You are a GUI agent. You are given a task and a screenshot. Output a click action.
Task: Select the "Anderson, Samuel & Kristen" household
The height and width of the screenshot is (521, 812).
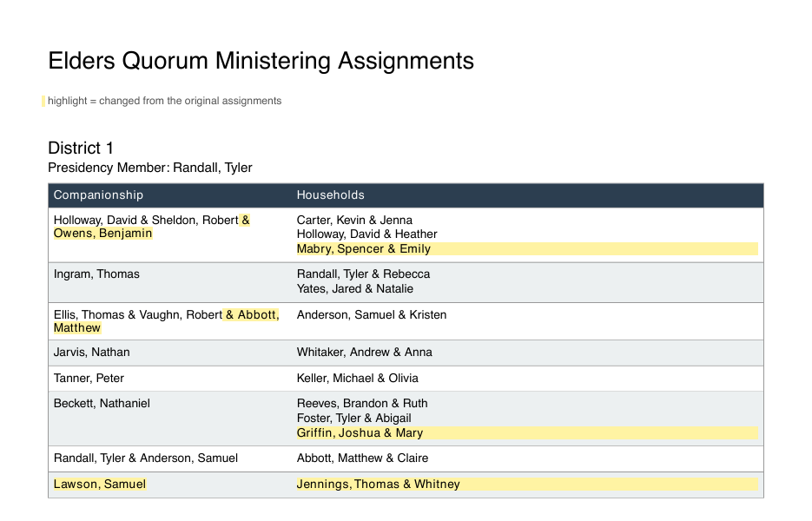(372, 315)
